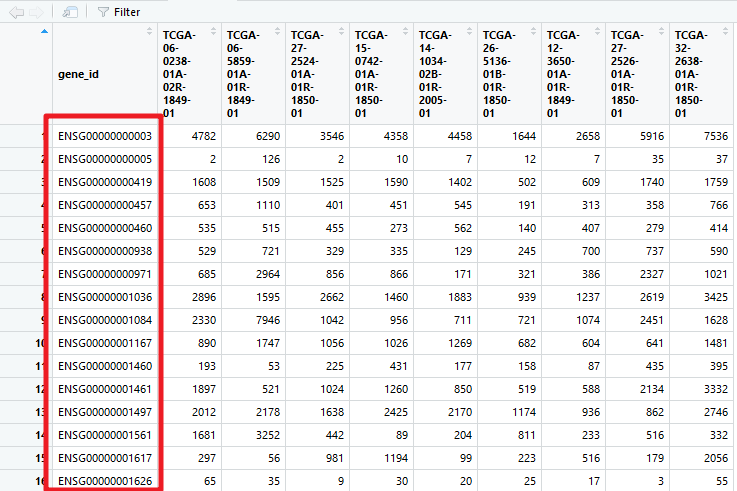Screen dimensions: 737x491
Task: Click cell ENSG00000001461
Action: coord(105,390)
